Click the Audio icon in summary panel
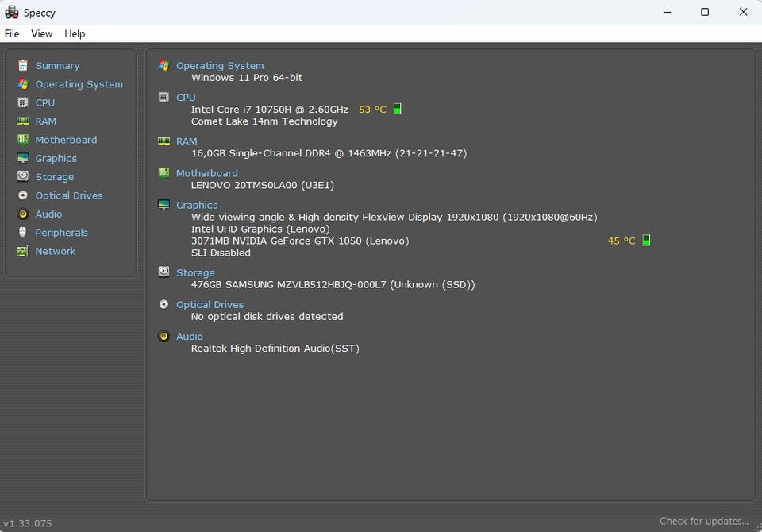This screenshot has height=532, width=762. [x=164, y=336]
